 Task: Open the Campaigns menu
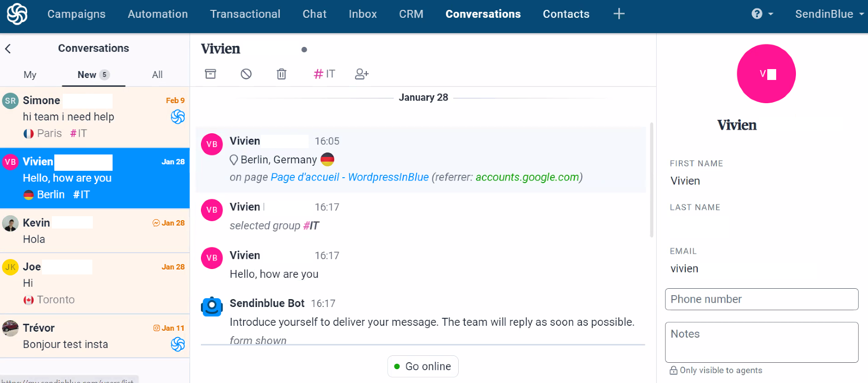tap(77, 14)
